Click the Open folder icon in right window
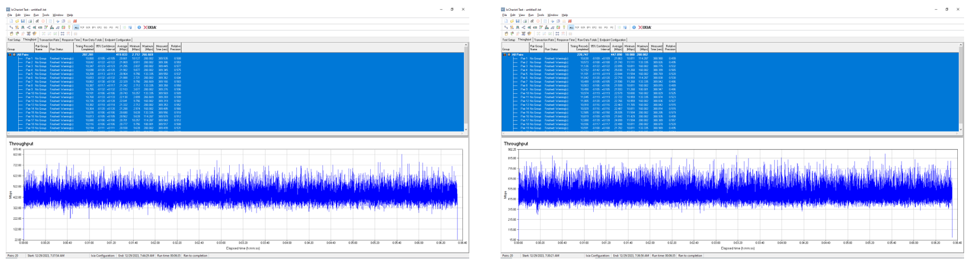Screen dimensions: 980x264 tap(512, 21)
